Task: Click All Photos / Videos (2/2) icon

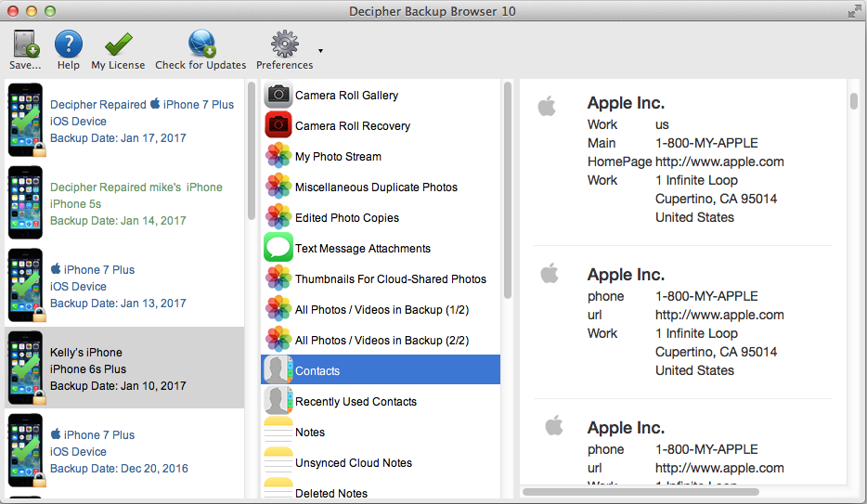Action: pos(278,340)
